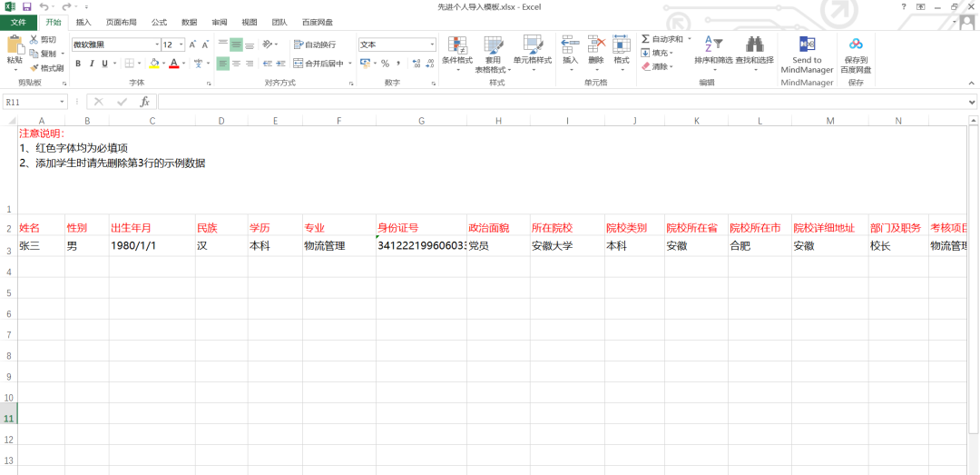Select cell containing 安徽大学

(567, 246)
